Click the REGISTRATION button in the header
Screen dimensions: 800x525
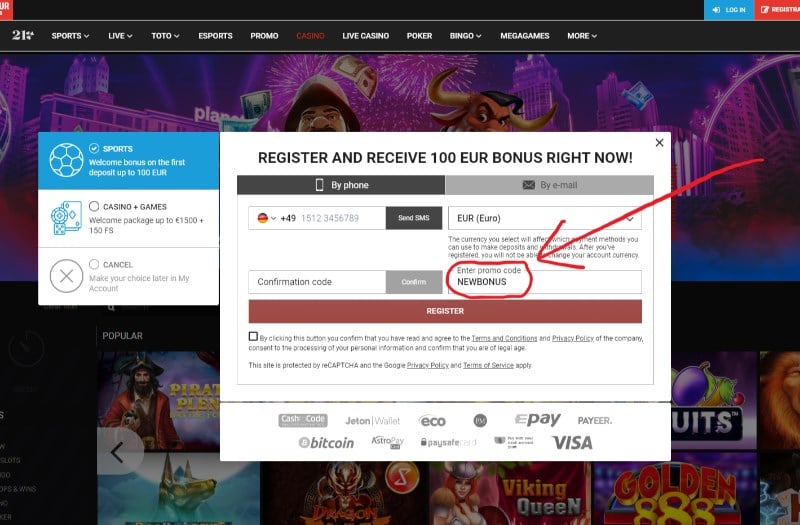tap(777, 10)
